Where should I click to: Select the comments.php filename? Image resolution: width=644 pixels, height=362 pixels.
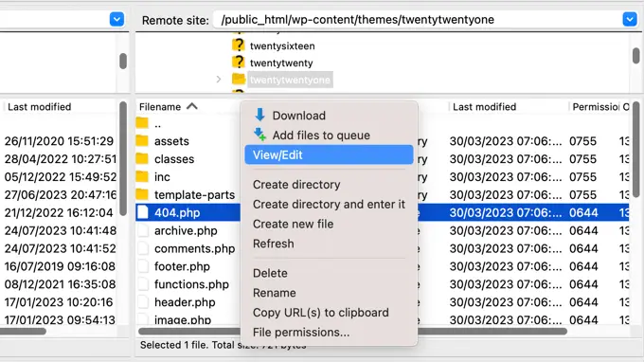pos(195,248)
